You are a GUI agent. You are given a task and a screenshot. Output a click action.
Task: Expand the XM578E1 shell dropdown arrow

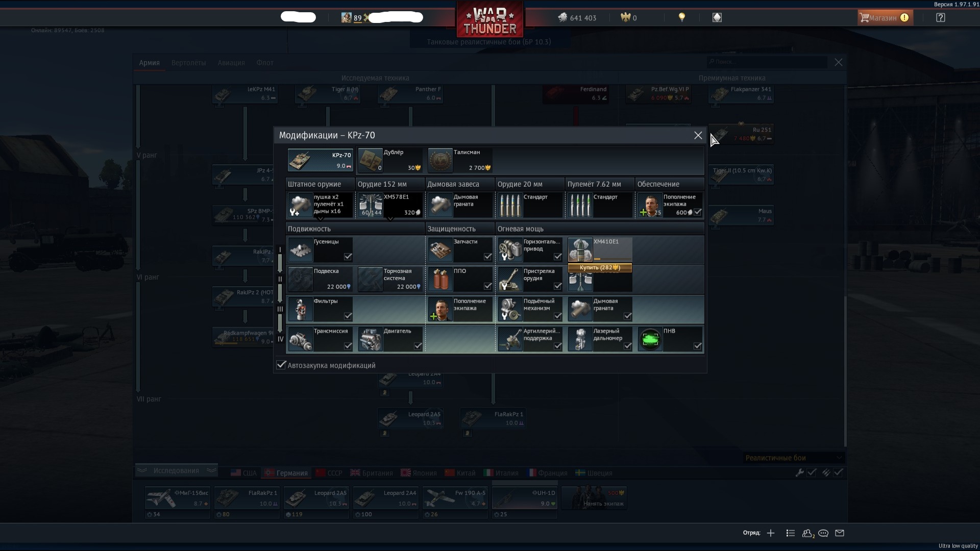(390, 219)
